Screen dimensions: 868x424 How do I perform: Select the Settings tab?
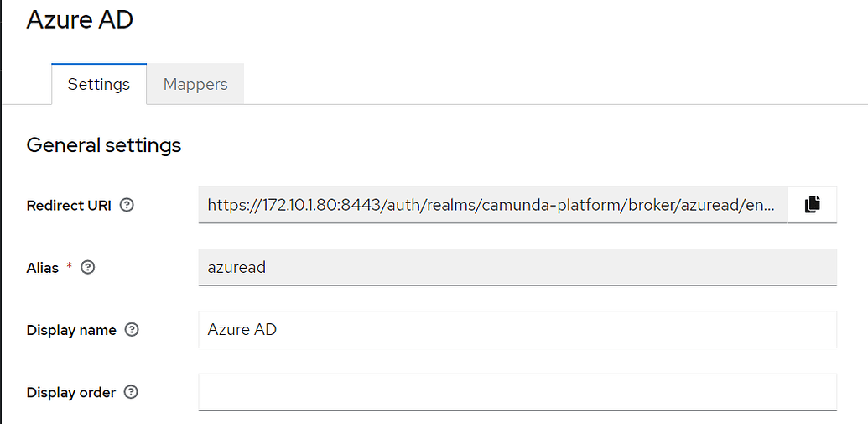[98, 84]
